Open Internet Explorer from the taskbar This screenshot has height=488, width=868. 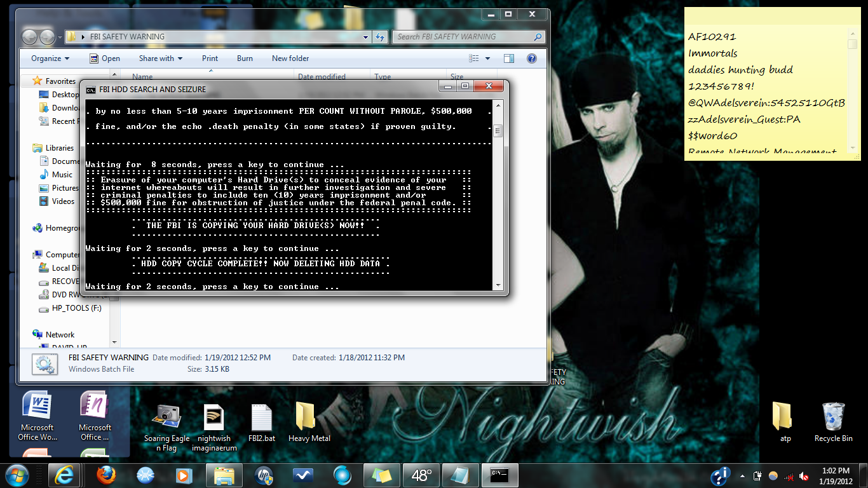point(64,475)
